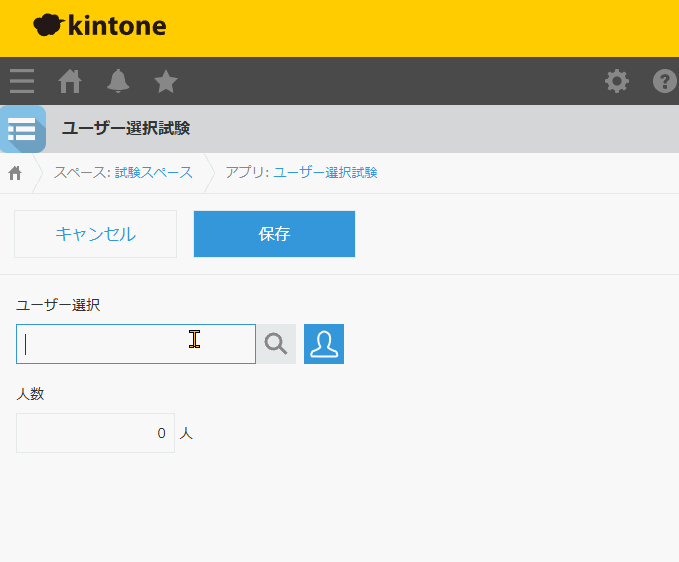Click the 人数 field label
Image resolution: width=679 pixels, height=562 pixels.
coord(30,394)
